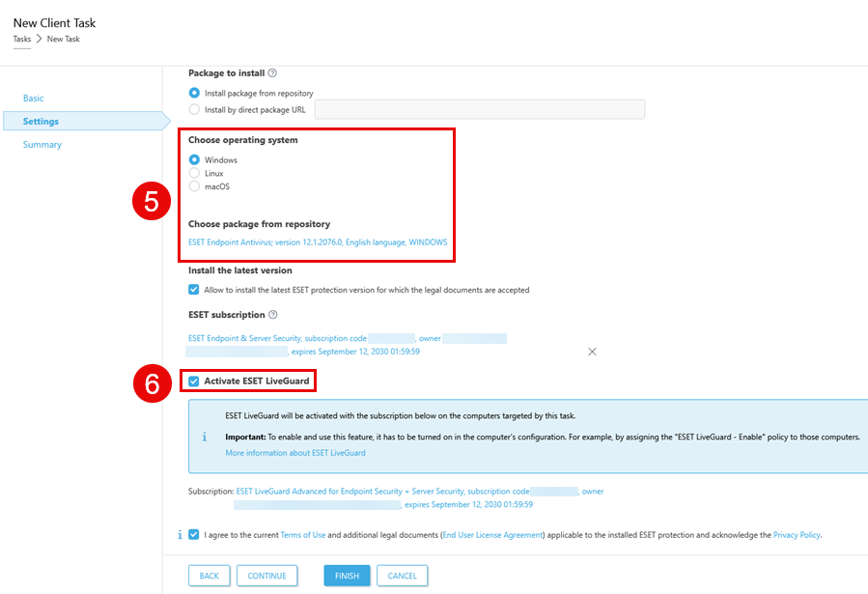Image resolution: width=868 pixels, height=594 pixels.
Task: Open the Terms of Use link
Action: click(x=303, y=535)
